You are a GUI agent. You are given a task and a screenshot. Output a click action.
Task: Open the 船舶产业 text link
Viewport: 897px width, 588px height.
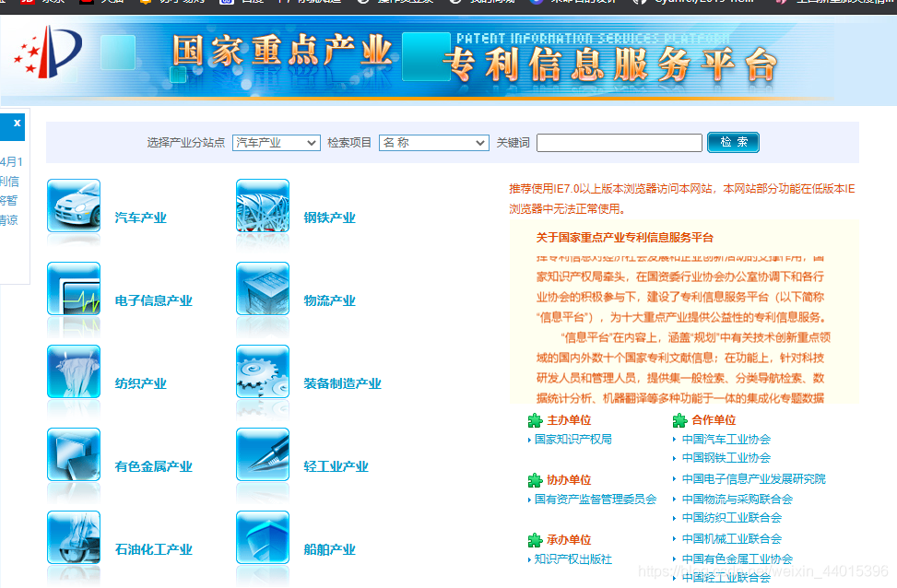[329, 549]
